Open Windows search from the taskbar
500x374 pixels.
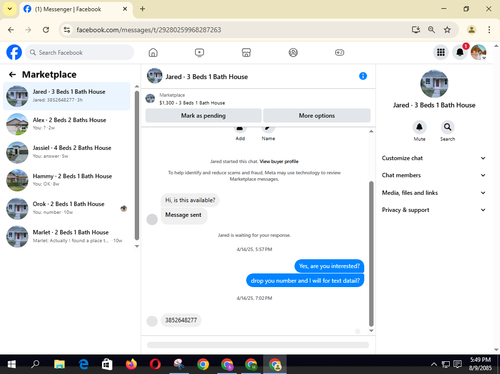click(35, 364)
